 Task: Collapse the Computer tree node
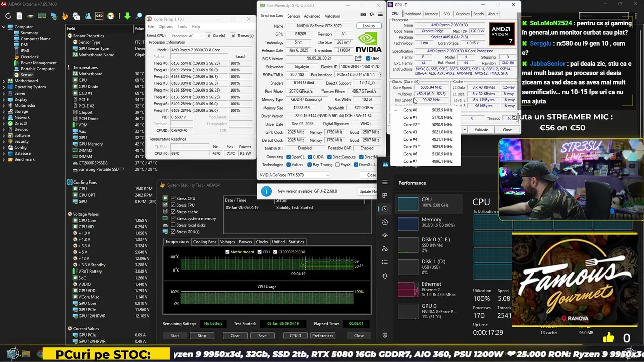(5, 27)
